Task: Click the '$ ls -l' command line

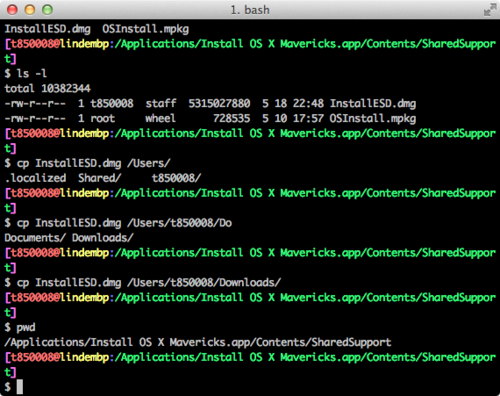Action: (26, 73)
